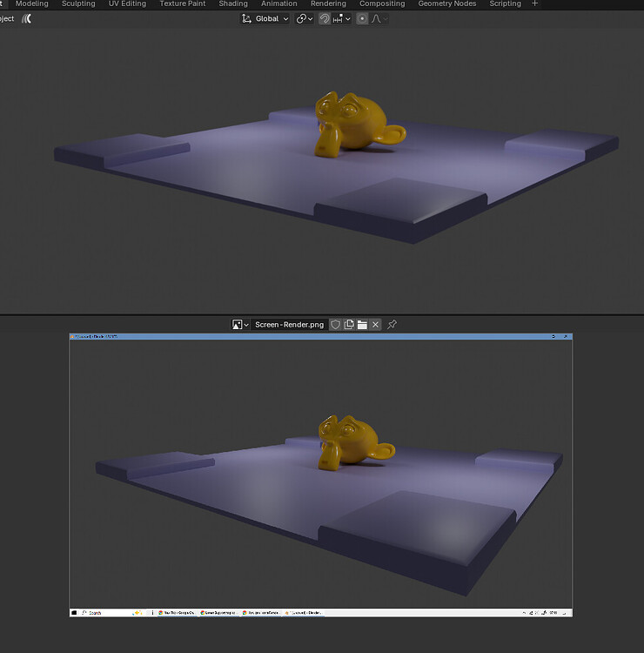Image resolution: width=644 pixels, height=653 pixels.
Task: Switch to the Shading workspace
Action: [x=233, y=3]
